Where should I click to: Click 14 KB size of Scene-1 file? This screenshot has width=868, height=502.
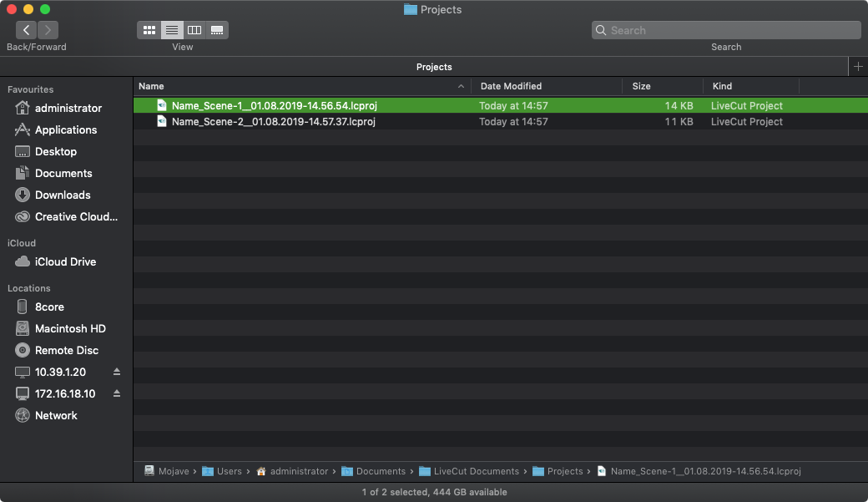[x=679, y=105]
